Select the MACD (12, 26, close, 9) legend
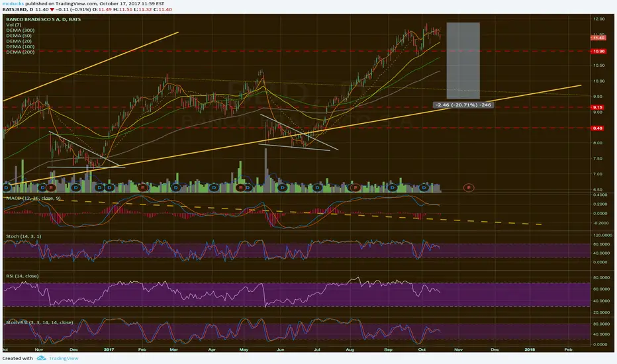Screen dimensions: 617x364 tap(34, 198)
